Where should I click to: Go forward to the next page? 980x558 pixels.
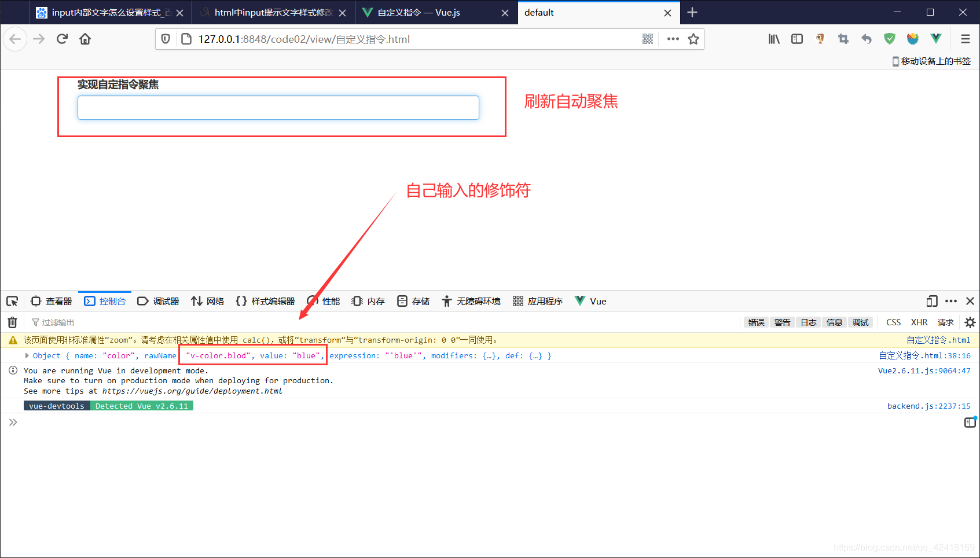pos(39,39)
